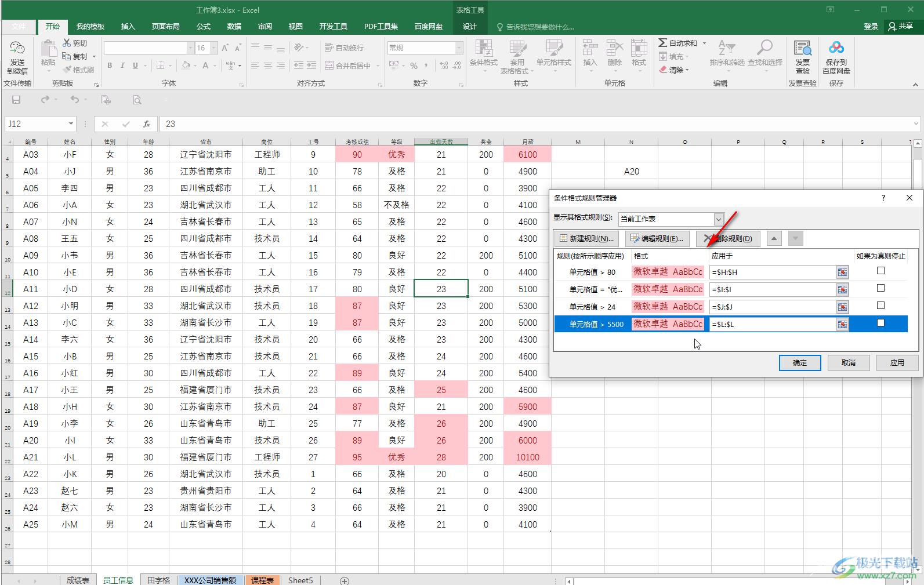The width and height of the screenshot is (924, 585).
Task: Click the move rule up arrow button
Action: (x=774, y=238)
